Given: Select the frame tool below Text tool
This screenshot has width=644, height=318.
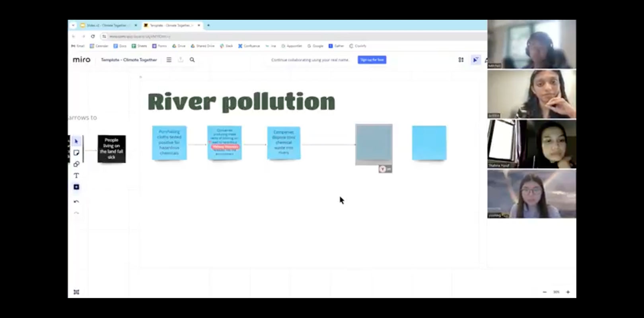Looking at the screenshot, I should click(x=76, y=187).
